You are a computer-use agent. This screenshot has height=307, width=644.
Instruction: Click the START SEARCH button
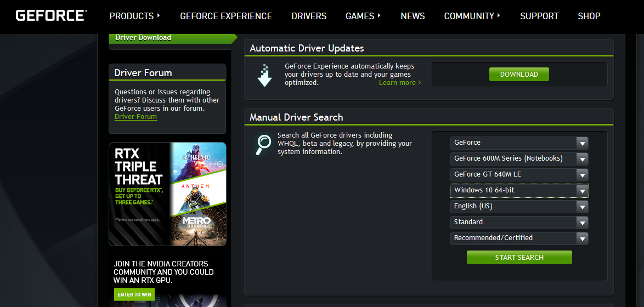pos(519,257)
